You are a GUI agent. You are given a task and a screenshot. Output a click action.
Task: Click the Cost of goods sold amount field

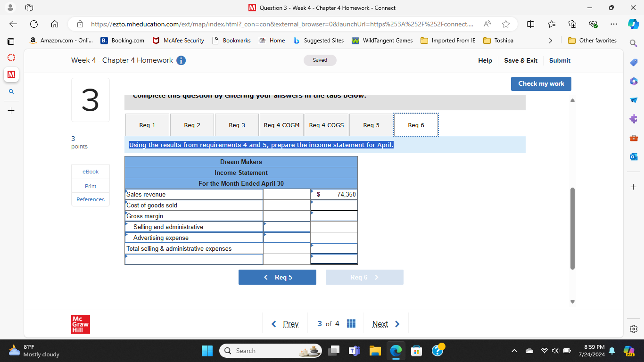coord(334,205)
